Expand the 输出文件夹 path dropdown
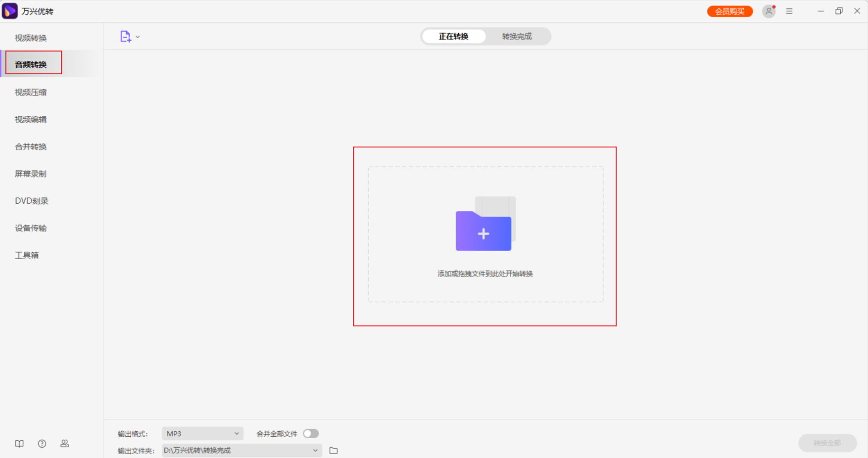 point(315,451)
